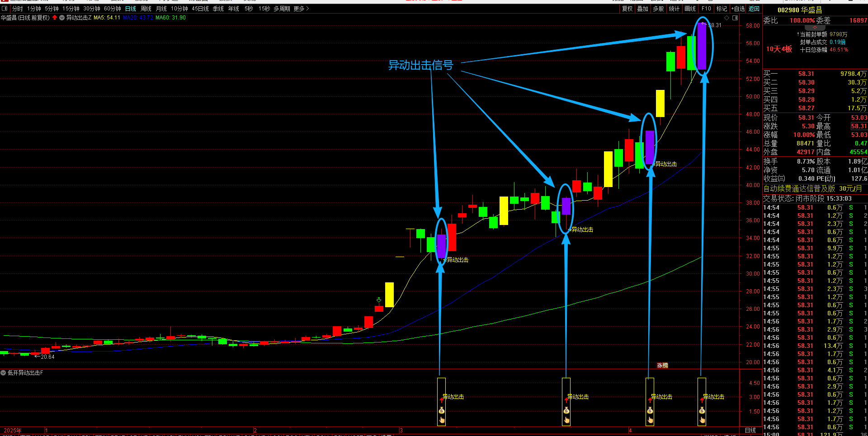
Task: Add stock via +自选 button
Action: tap(738, 9)
